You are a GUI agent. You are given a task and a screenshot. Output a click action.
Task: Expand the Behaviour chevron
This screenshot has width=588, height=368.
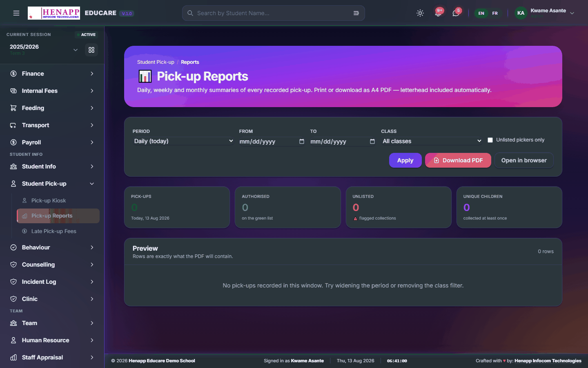click(92, 247)
